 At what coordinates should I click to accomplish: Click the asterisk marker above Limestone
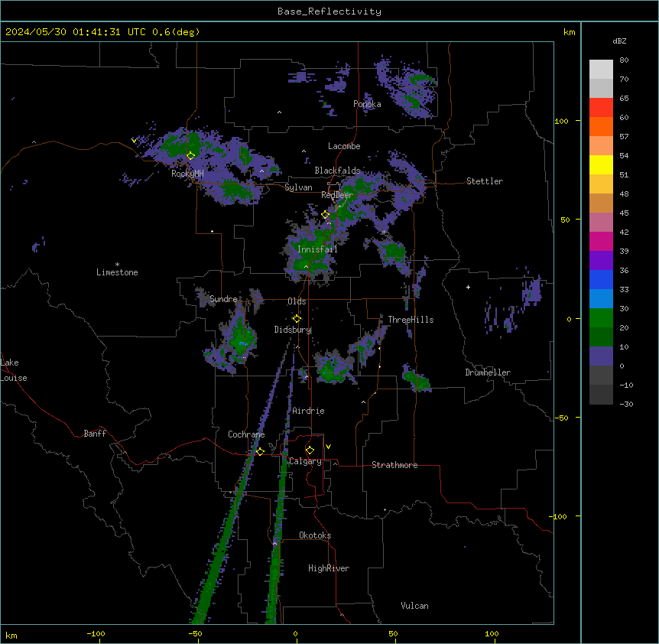point(117,265)
